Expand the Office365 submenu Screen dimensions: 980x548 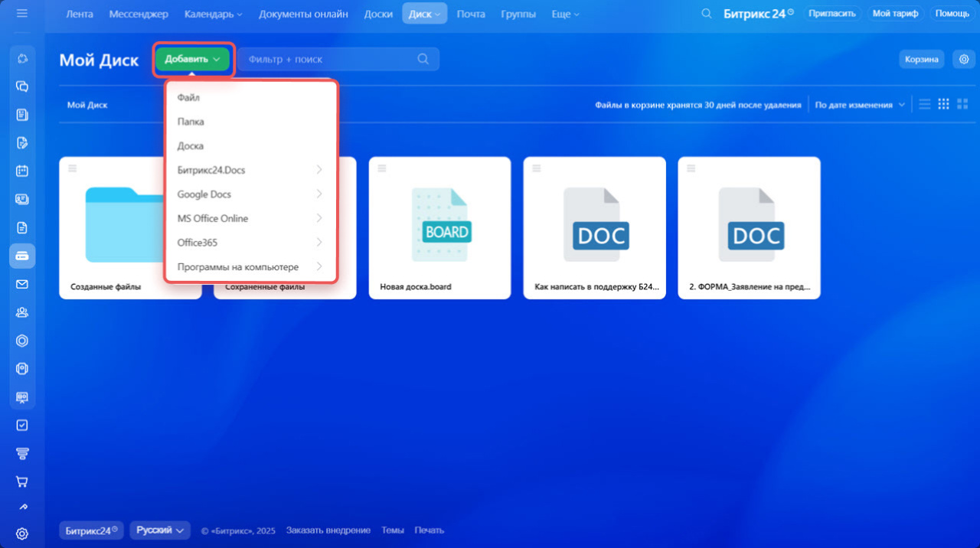[250, 243]
